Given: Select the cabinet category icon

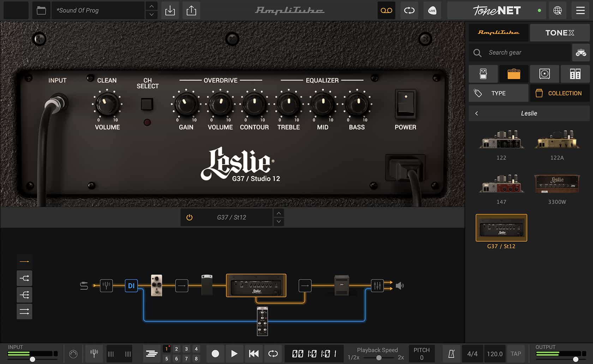Looking at the screenshot, I should point(544,74).
